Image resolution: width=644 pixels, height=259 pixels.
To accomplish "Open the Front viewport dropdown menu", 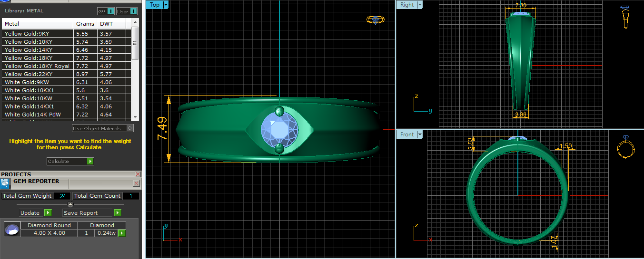I will (419, 134).
